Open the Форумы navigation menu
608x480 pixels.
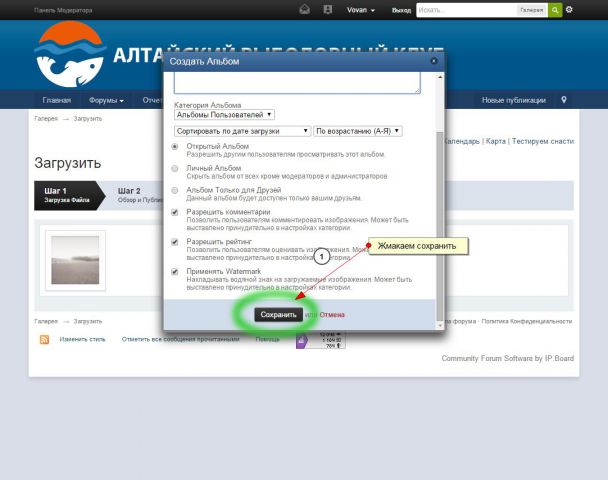click(x=106, y=100)
